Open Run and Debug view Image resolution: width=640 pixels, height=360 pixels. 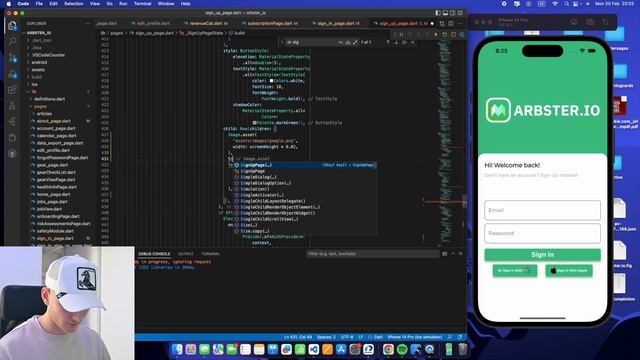coord(12,74)
